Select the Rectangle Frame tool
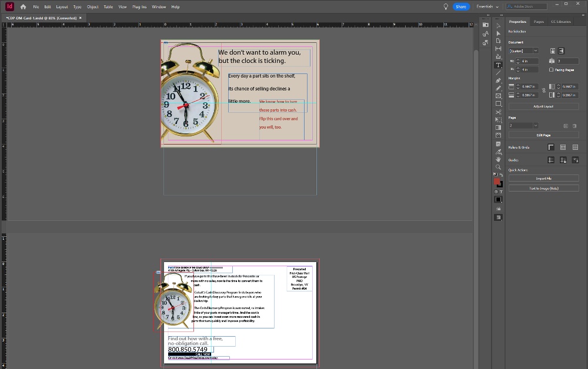Screen dimensions: 588x369 498,96
